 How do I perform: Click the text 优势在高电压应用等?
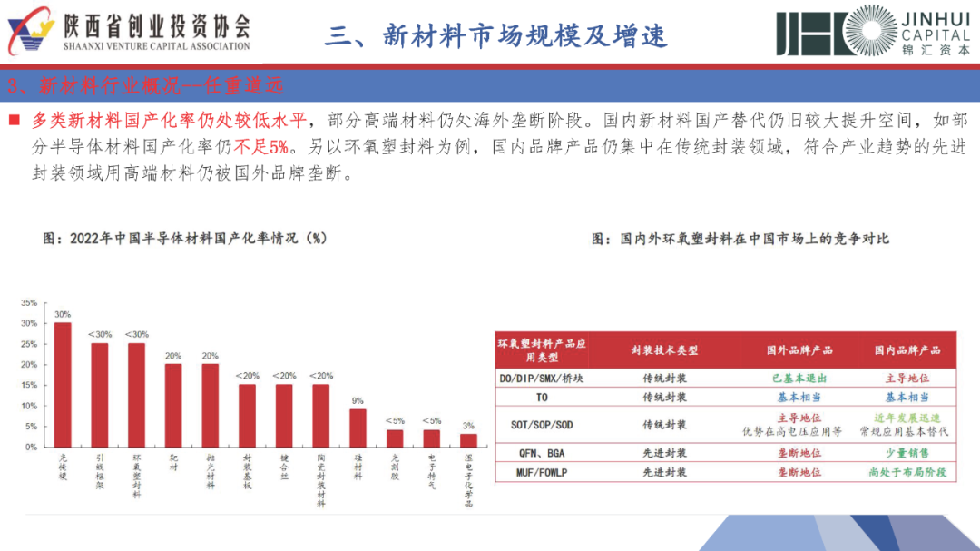tap(792, 431)
